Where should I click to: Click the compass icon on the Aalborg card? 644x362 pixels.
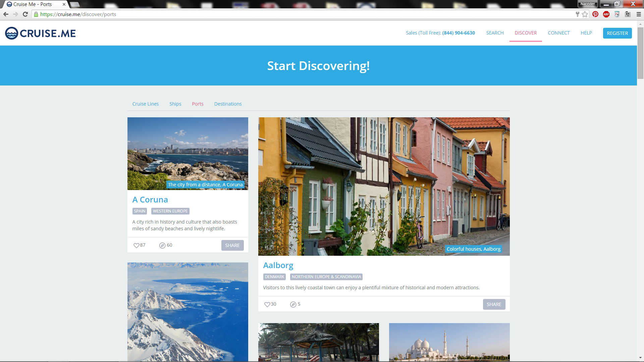[292, 304]
